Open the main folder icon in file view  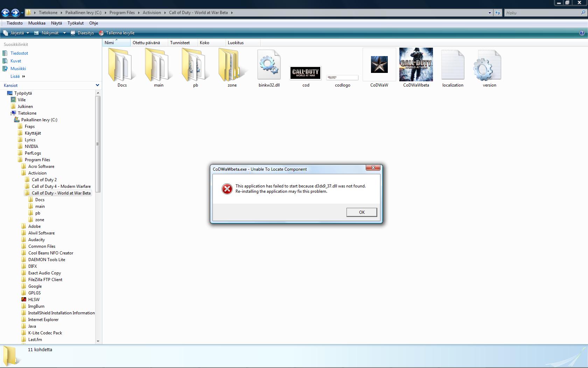(x=158, y=65)
